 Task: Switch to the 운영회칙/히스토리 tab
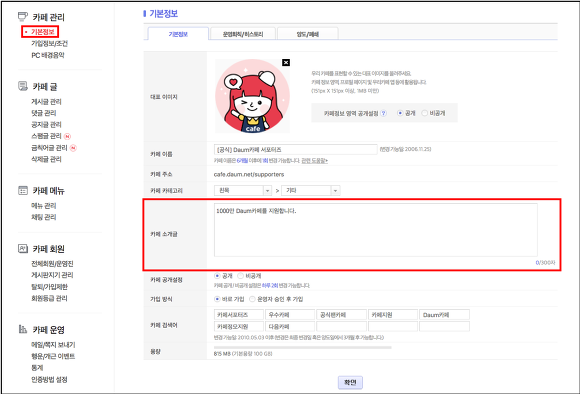point(243,34)
